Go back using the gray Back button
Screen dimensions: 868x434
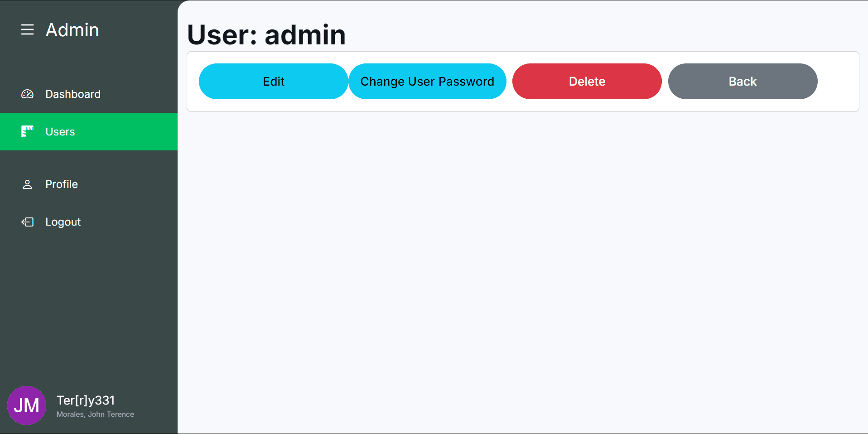tap(743, 82)
